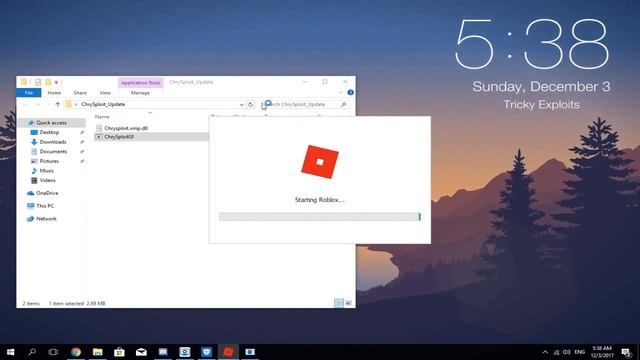Open Downloads in navigation pane
The image size is (640, 360).
coord(53,142)
